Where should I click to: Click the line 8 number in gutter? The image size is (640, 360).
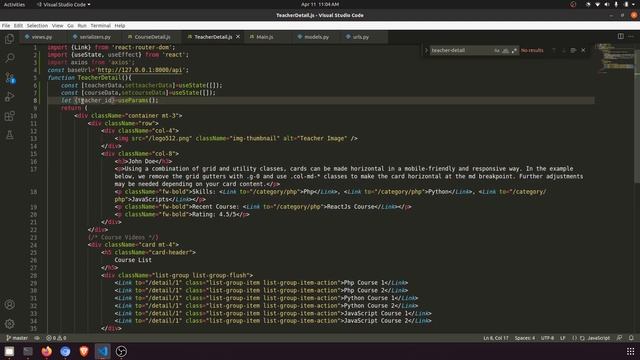tap(35, 100)
